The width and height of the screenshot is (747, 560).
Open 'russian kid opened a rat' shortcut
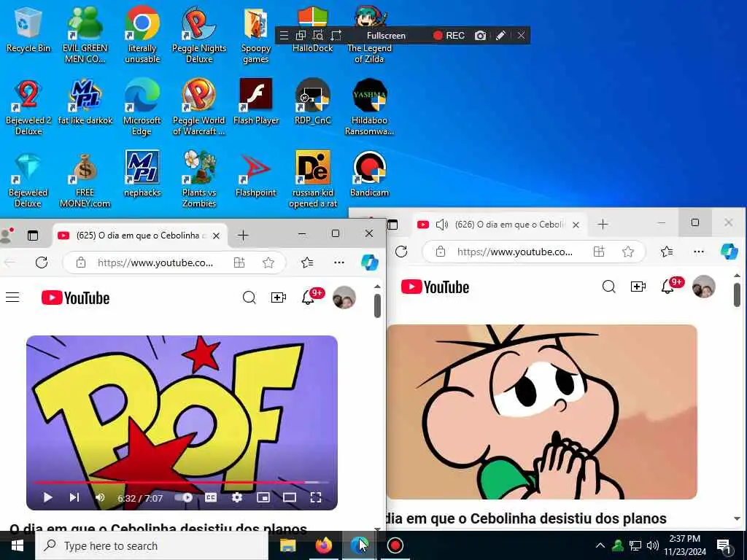click(312, 179)
